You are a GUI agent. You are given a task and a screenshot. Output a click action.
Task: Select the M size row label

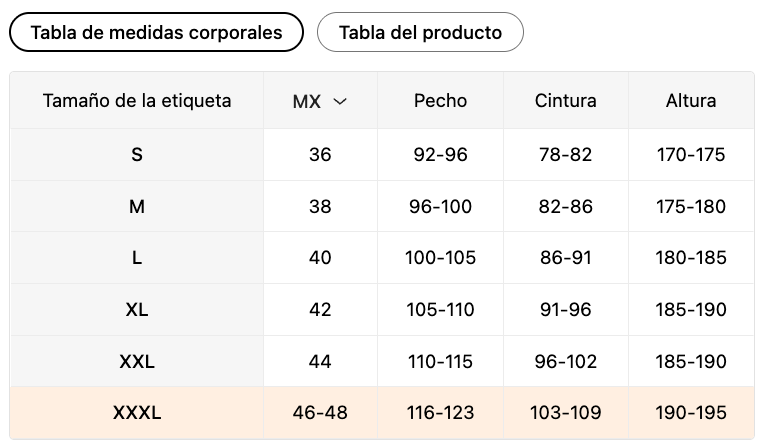137,207
